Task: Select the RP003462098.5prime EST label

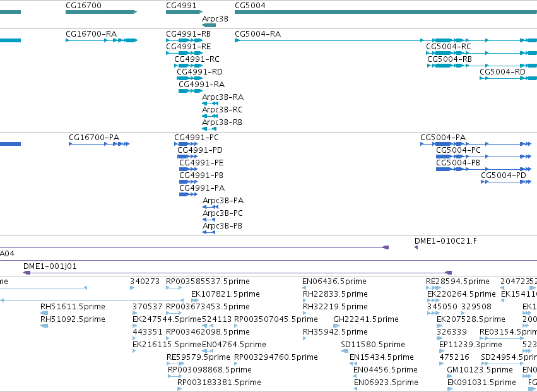Action: tap(208, 333)
